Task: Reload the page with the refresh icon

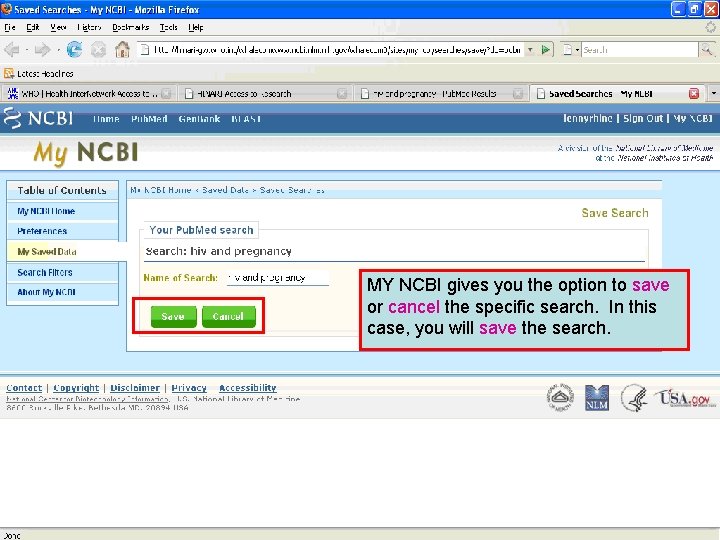Action: 74,49
